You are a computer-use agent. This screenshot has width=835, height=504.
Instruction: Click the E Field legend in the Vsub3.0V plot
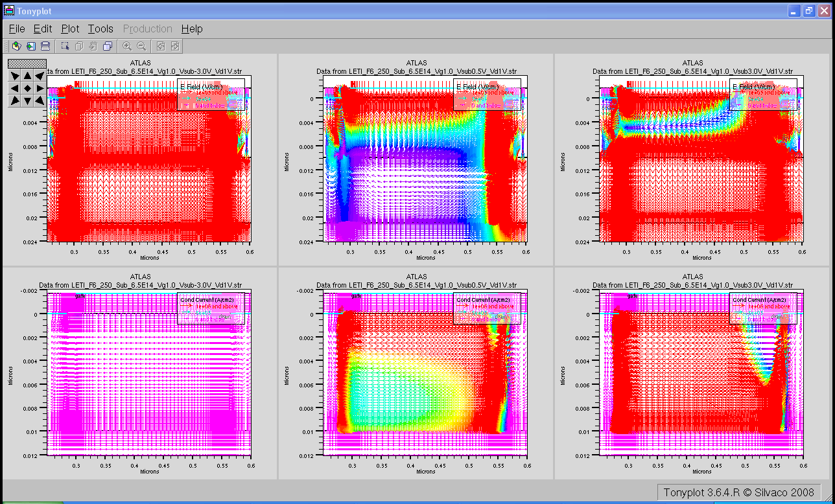coord(763,94)
